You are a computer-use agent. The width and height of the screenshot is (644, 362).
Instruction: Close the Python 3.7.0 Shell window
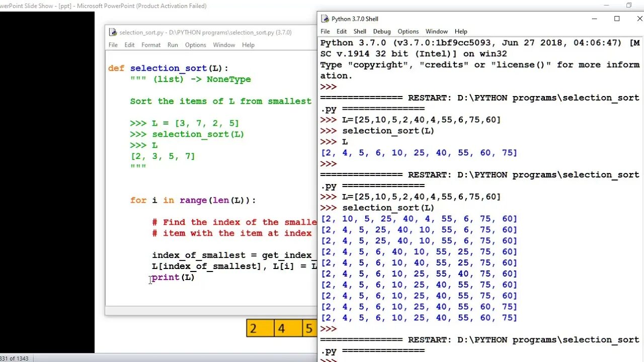pyautogui.click(x=639, y=19)
